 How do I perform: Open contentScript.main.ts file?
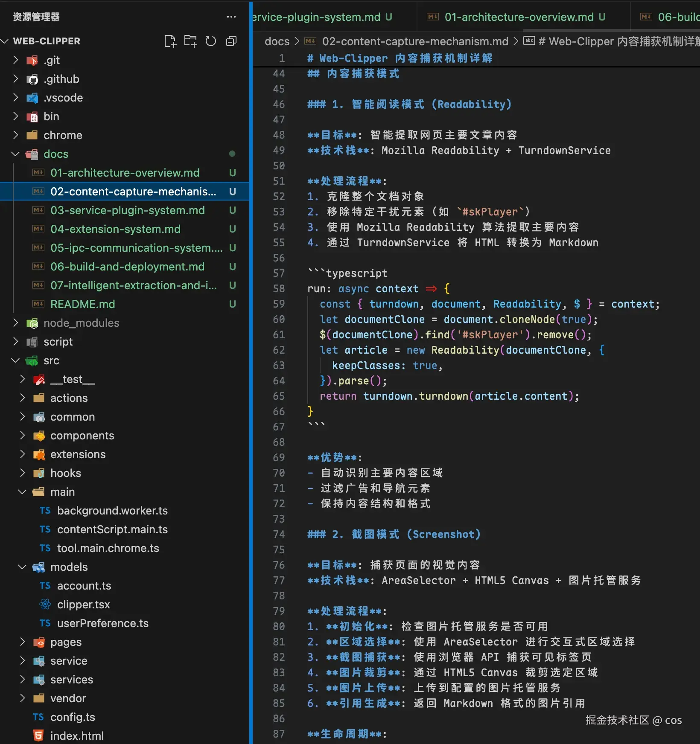coord(125,529)
